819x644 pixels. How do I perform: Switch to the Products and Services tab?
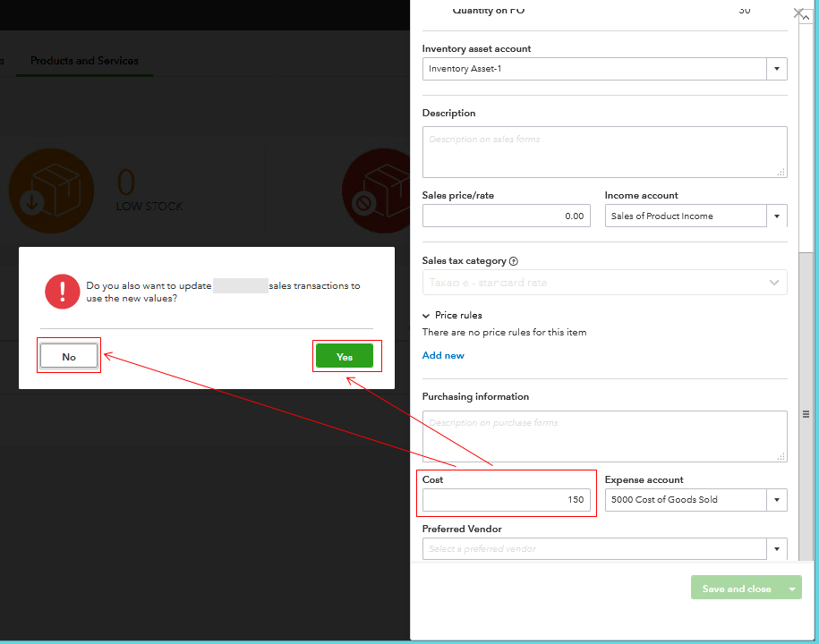[x=85, y=61]
